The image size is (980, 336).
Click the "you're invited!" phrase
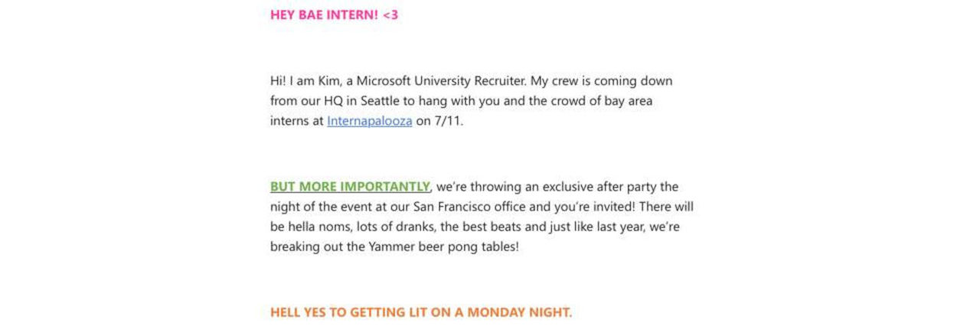click(x=592, y=207)
